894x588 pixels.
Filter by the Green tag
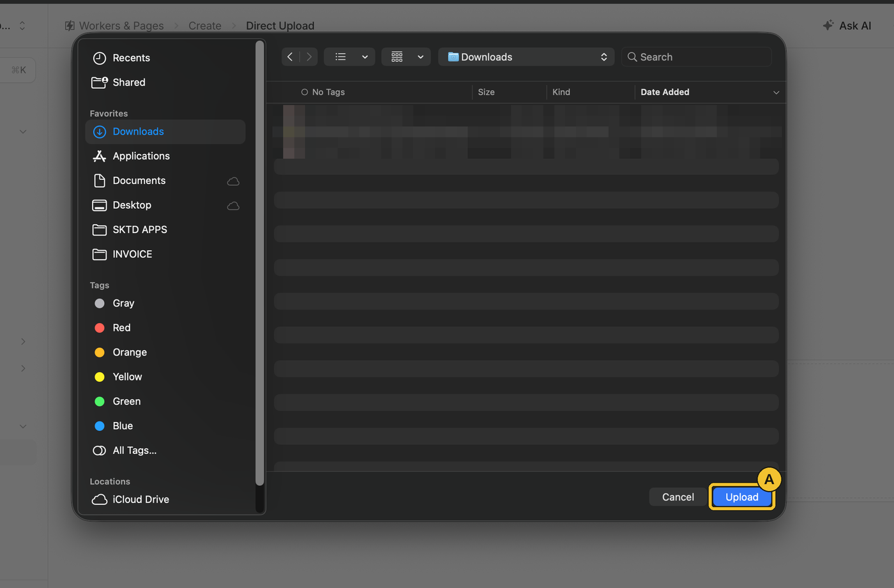[x=165, y=401]
